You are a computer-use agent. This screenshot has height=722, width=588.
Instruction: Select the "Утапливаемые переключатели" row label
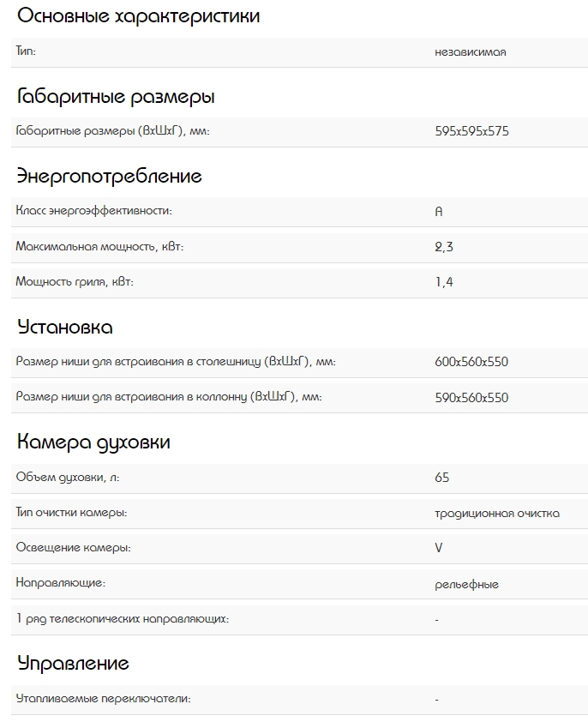(103, 699)
